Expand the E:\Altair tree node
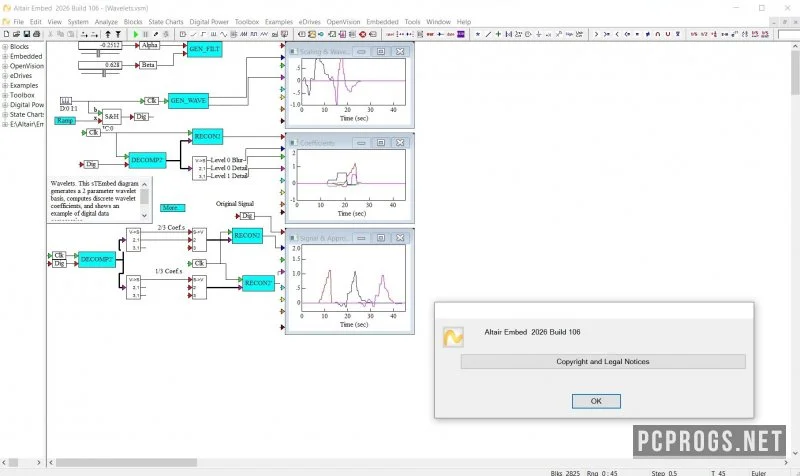800x476 pixels. [x=5, y=124]
